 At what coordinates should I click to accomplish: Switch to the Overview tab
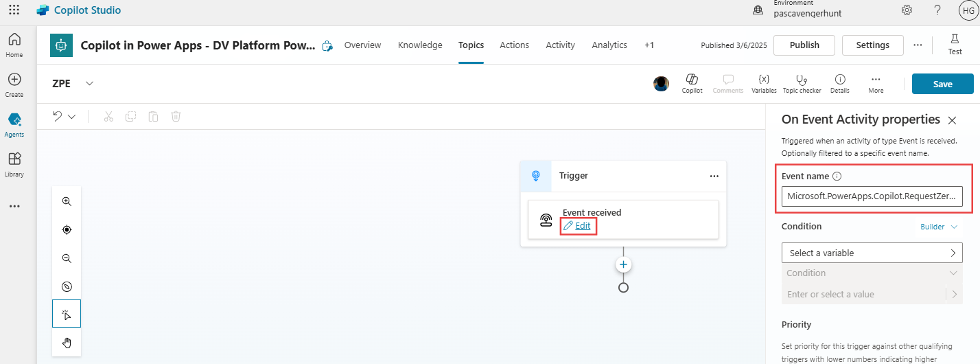click(362, 45)
